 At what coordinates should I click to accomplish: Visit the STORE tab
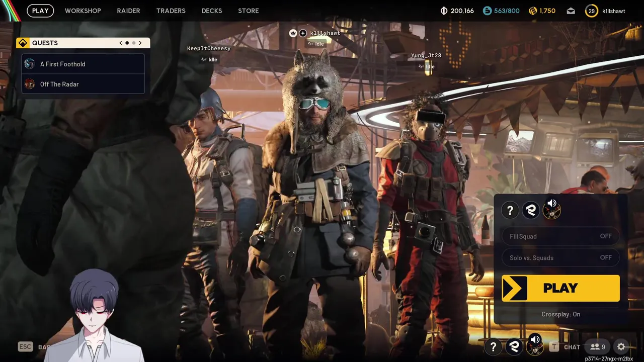pyautogui.click(x=249, y=11)
